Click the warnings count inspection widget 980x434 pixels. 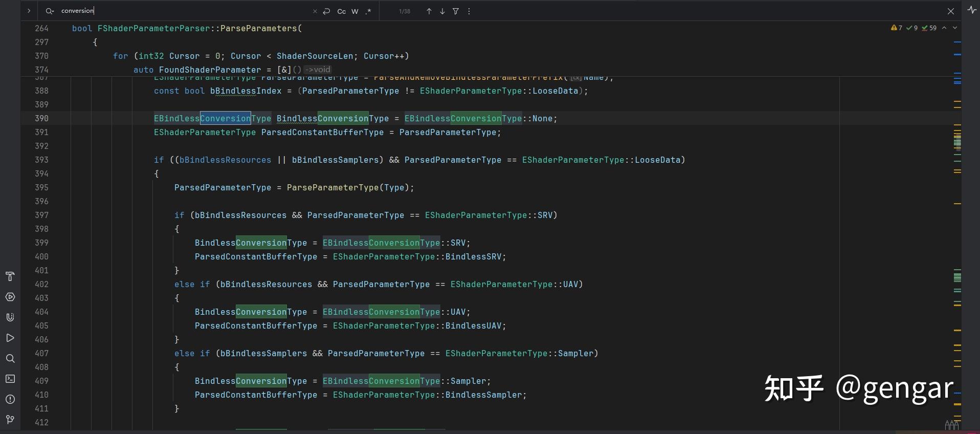click(897, 28)
